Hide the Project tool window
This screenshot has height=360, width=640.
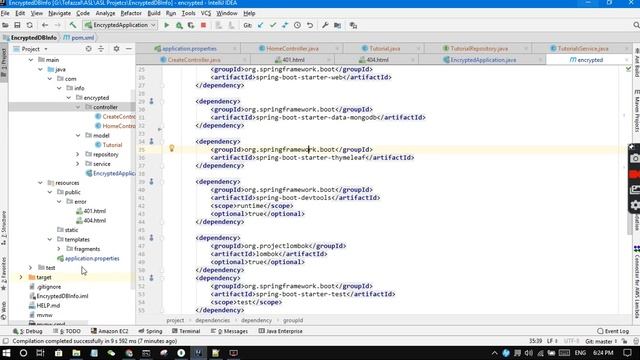pos(129,49)
